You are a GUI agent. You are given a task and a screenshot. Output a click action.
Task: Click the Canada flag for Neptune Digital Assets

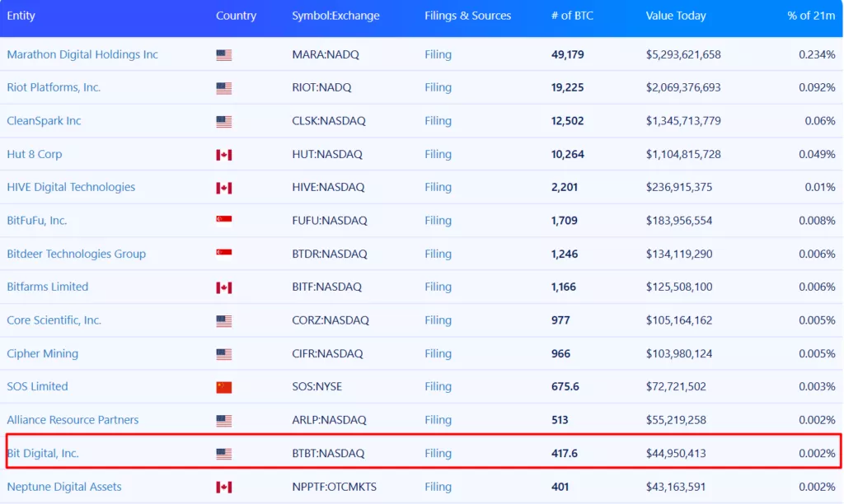coord(223,488)
